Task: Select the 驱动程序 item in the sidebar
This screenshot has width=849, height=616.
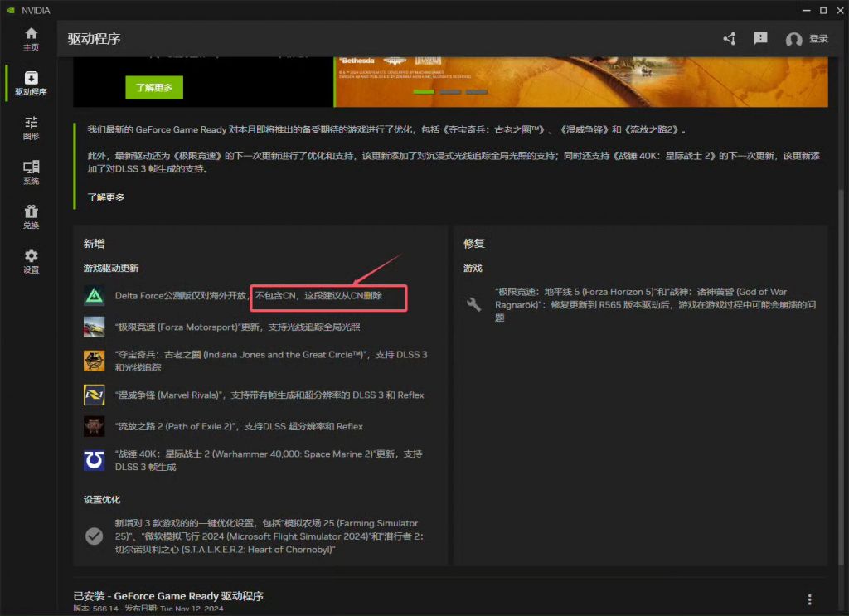Action: coord(31,83)
